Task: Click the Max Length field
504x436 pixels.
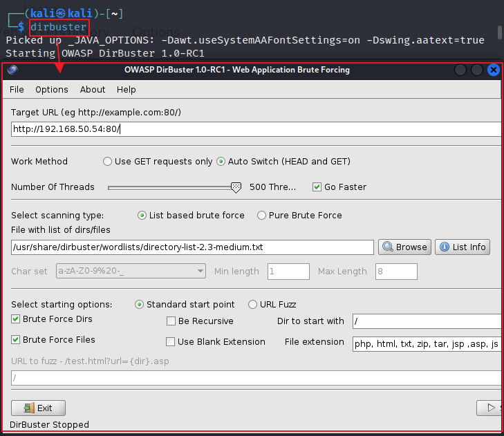Action: click(396, 272)
